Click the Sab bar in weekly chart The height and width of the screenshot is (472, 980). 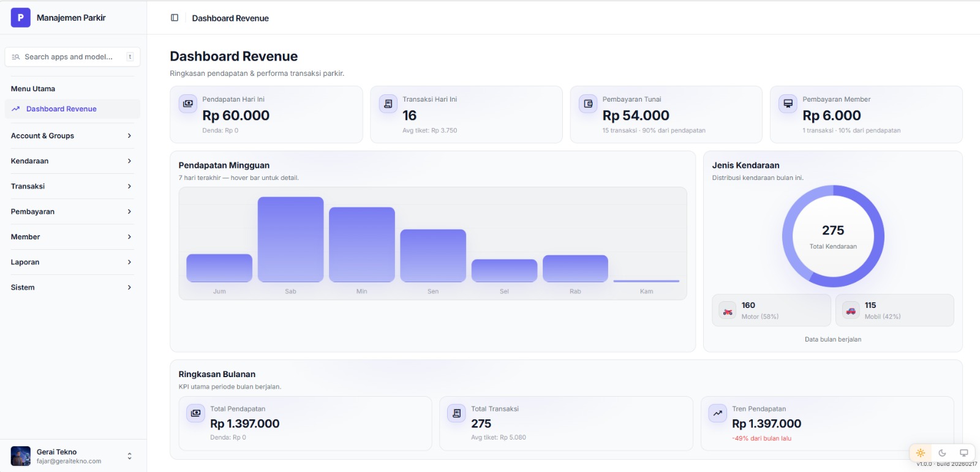click(290, 239)
